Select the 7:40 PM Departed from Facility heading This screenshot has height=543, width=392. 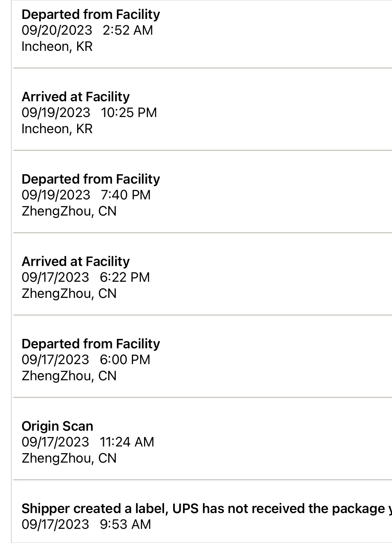[91, 179]
